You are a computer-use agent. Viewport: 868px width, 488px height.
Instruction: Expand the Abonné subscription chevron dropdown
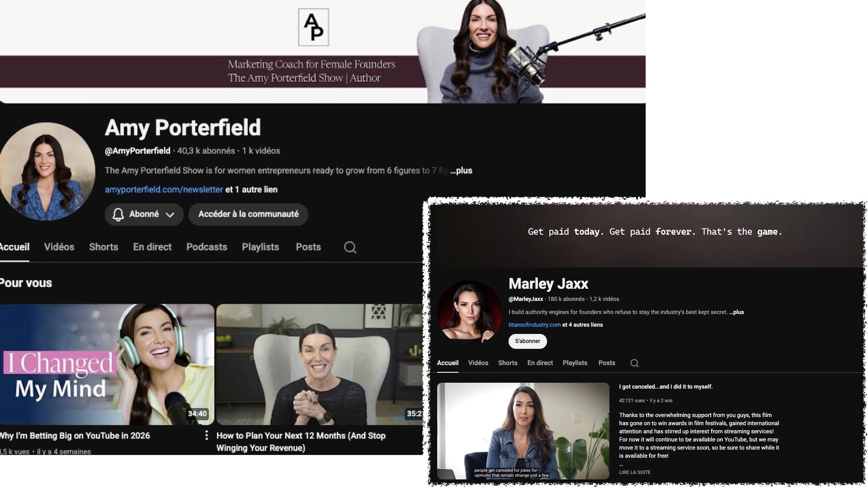pyautogui.click(x=170, y=215)
